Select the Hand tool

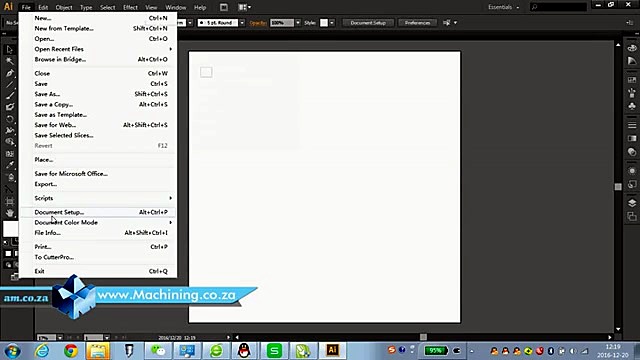[9, 213]
